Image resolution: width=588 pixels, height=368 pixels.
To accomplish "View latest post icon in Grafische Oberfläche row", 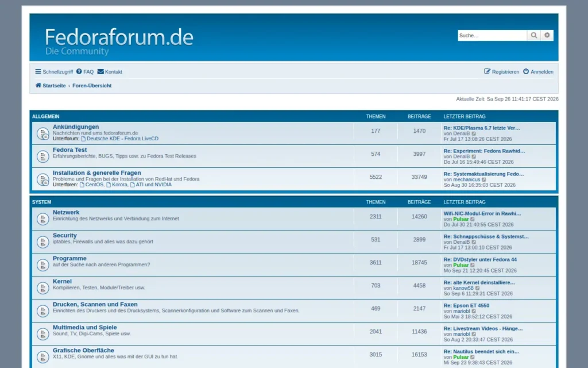I will point(473,357).
